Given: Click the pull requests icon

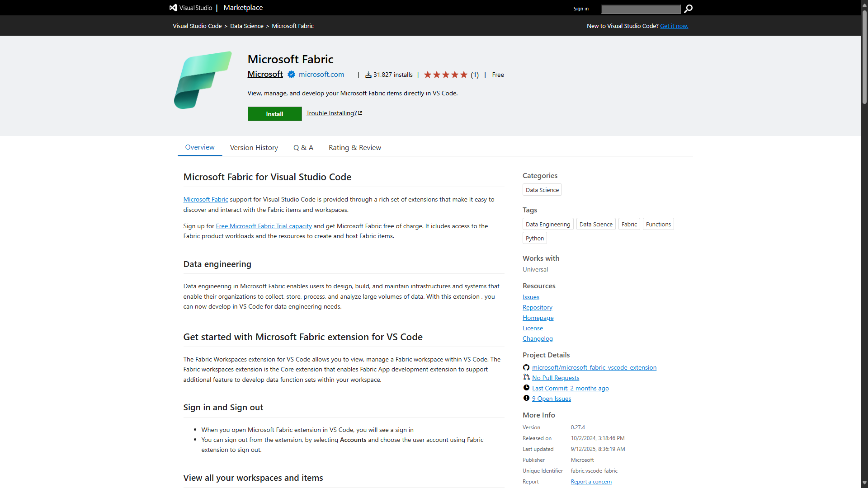Looking at the screenshot, I should coord(526,377).
